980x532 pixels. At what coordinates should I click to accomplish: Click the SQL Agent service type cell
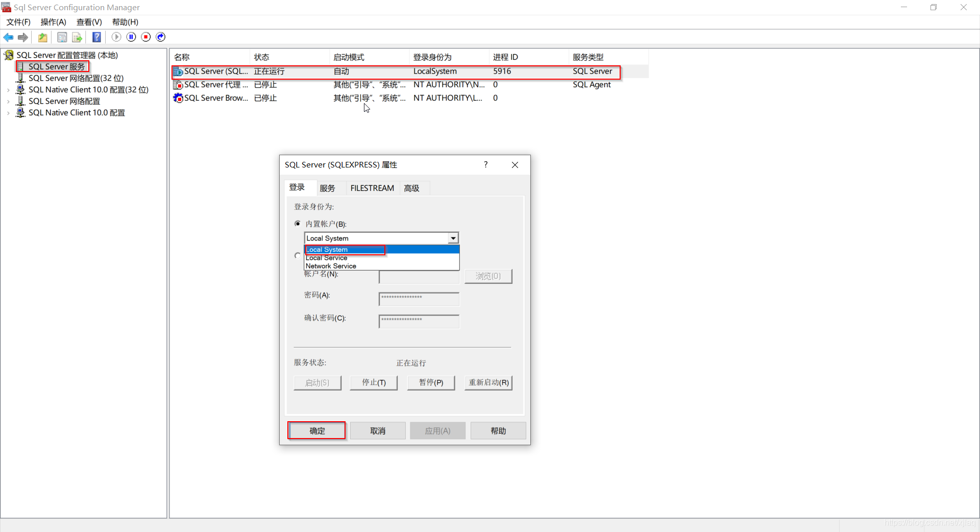592,85
